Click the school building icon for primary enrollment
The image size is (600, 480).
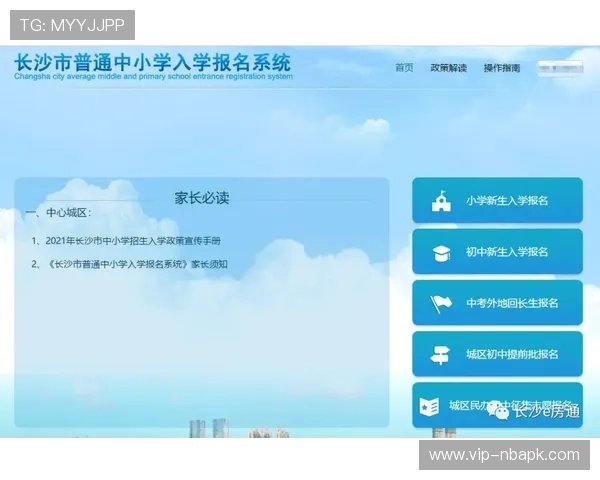[x=441, y=201]
